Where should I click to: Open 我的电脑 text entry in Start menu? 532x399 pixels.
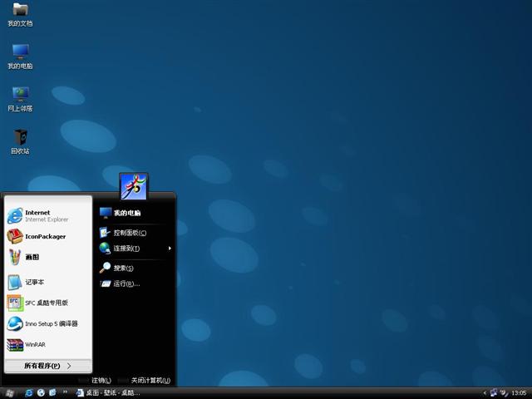(x=127, y=213)
